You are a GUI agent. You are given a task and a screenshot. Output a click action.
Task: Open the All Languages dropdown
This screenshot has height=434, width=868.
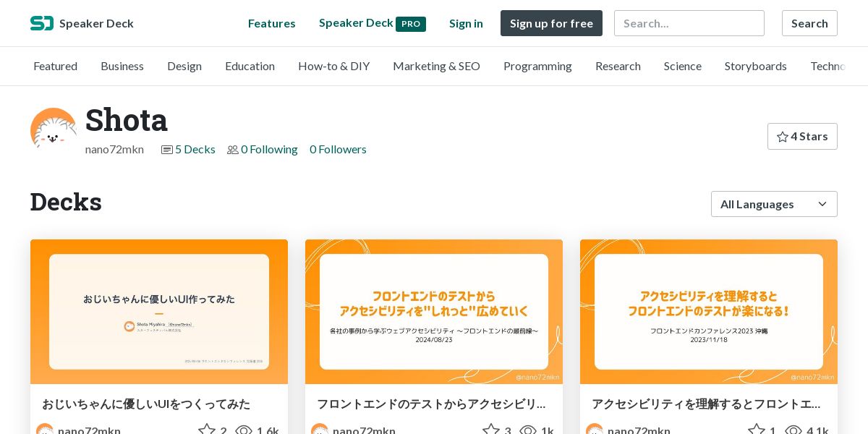tap(774, 204)
